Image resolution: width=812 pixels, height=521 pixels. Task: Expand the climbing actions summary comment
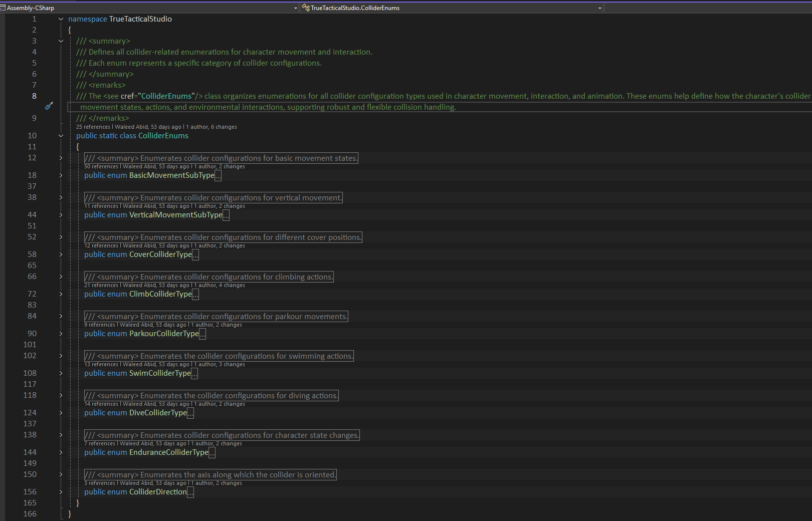[61, 277]
